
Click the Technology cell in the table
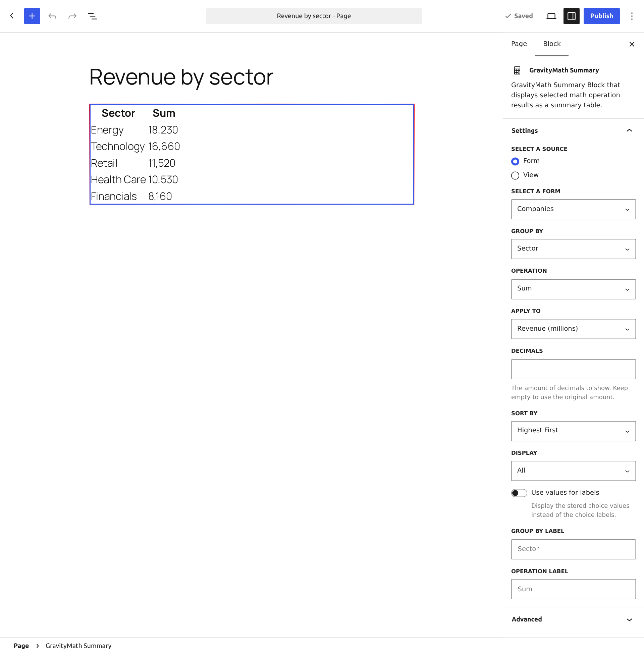pyautogui.click(x=118, y=147)
